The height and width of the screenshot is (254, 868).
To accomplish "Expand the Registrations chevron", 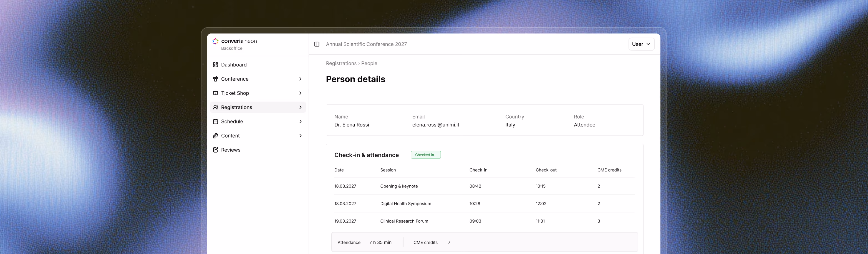I will (x=300, y=107).
